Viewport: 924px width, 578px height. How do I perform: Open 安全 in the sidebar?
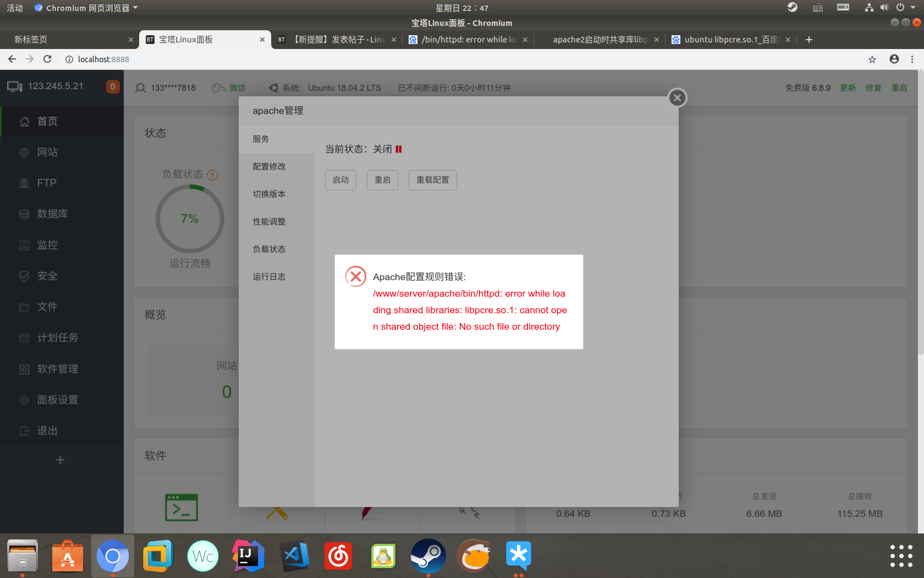[x=62, y=276]
